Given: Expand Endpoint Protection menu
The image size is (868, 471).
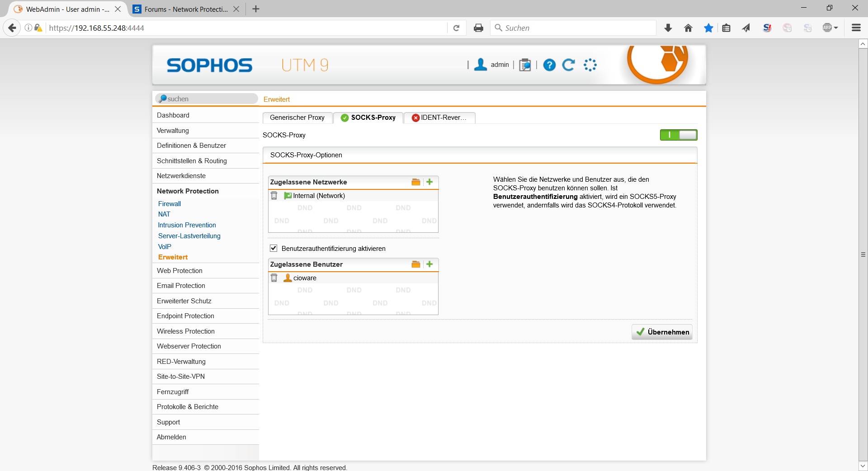Looking at the screenshot, I should pyautogui.click(x=206, y=316).
